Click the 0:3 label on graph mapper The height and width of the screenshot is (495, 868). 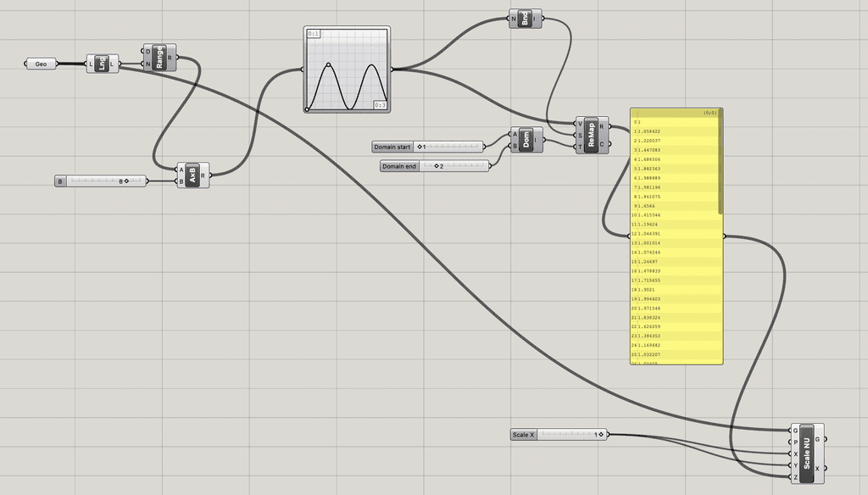(380, 105)
